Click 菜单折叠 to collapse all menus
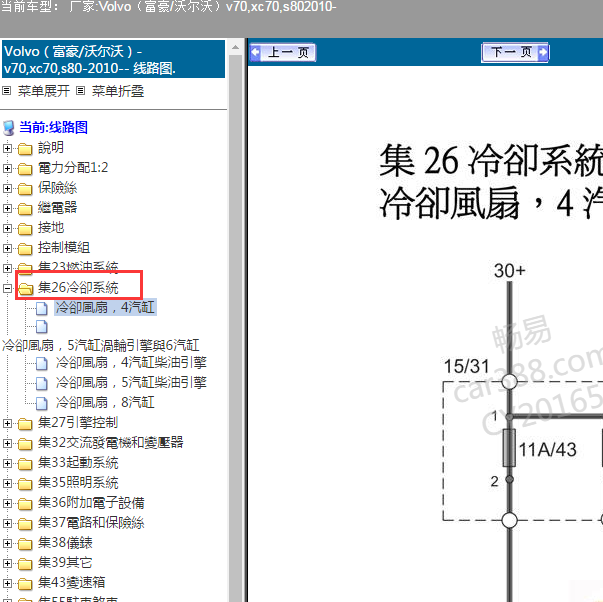 click(118, 91)
